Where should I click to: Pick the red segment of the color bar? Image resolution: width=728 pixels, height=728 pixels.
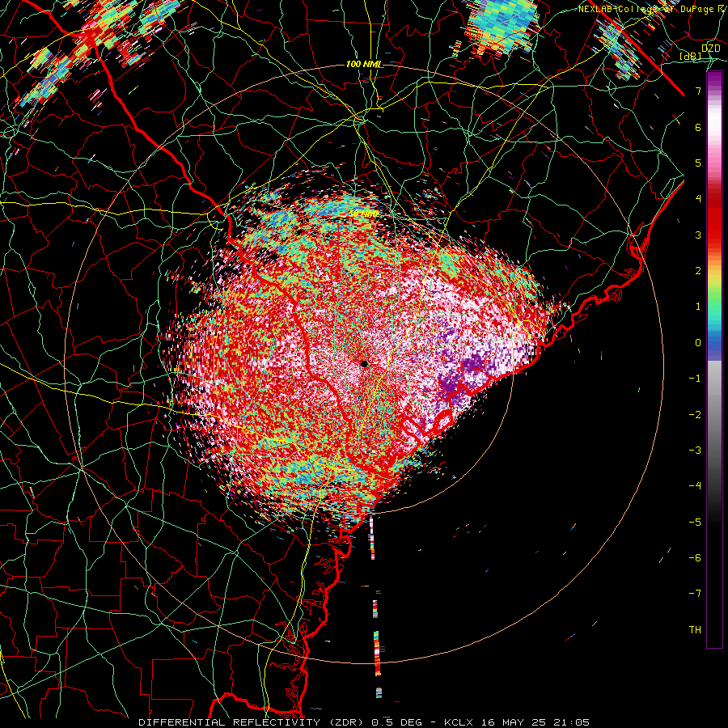714,223
